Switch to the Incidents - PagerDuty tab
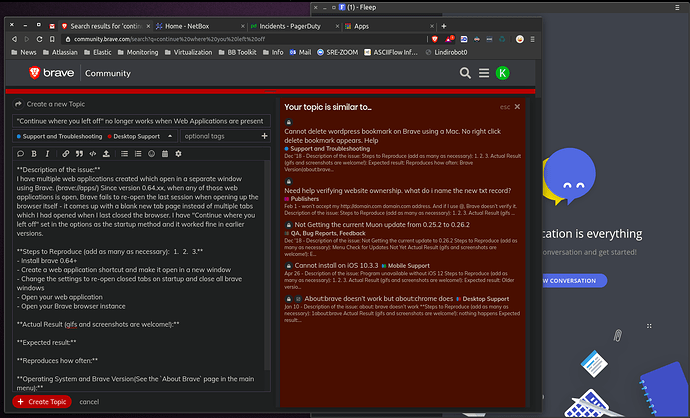 click(294, 26)
